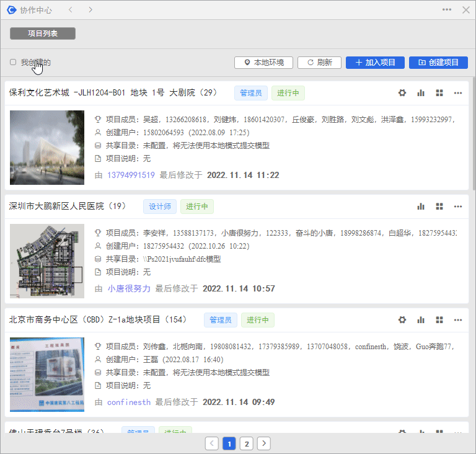This screenshot has width=476, height=454.
Task: Open grid view icon for 深圳市大鹏新区人民医院
Action: pos(439,207)
